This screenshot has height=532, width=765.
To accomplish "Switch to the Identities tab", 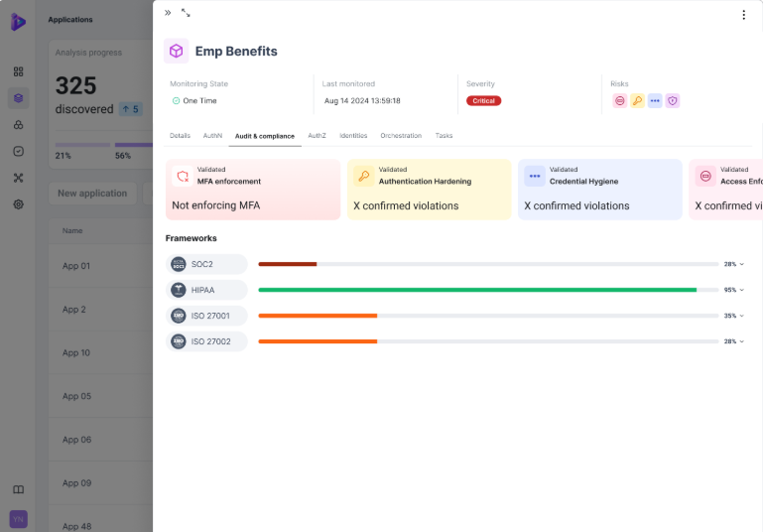I will [353, 135].
